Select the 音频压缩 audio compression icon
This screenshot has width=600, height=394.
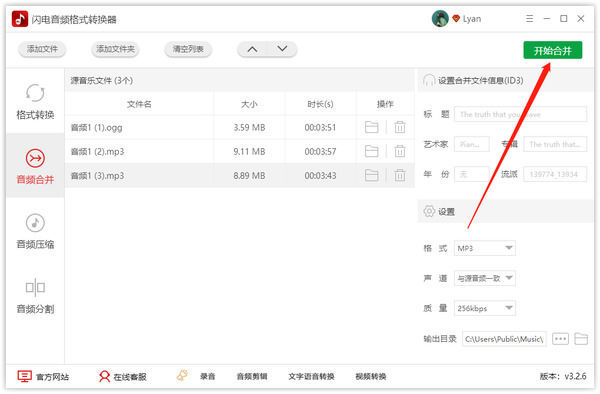point(35,223)
